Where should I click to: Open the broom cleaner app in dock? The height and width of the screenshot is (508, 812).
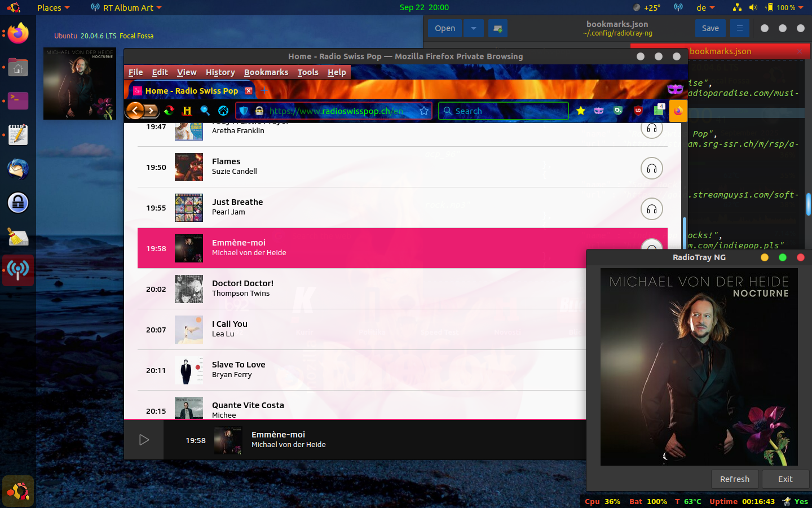click(x=18, y=237)
